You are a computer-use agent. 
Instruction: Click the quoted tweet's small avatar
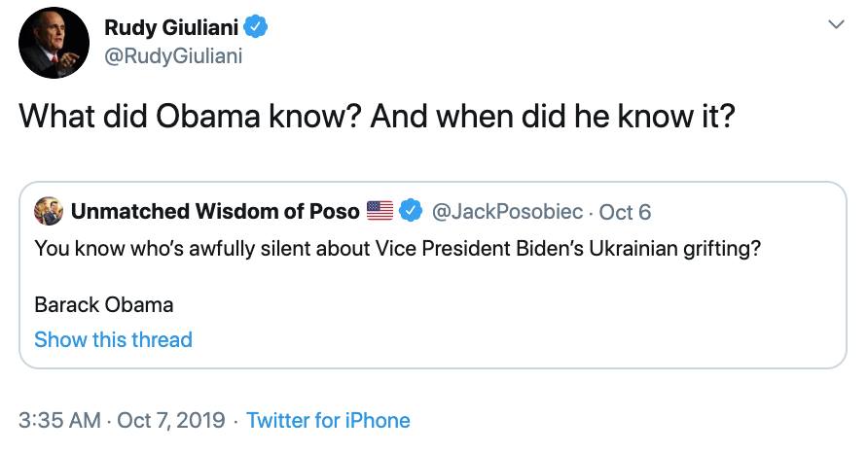click(x=48, y=210)
